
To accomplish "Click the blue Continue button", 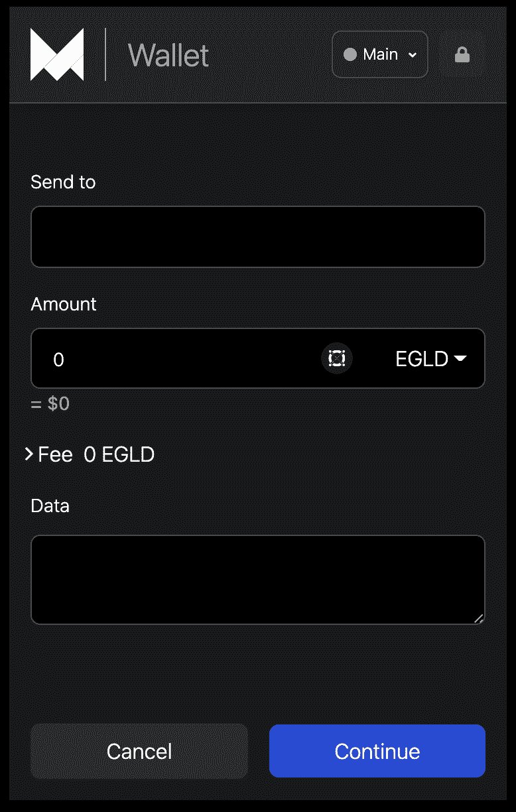I will click(377, 751).
